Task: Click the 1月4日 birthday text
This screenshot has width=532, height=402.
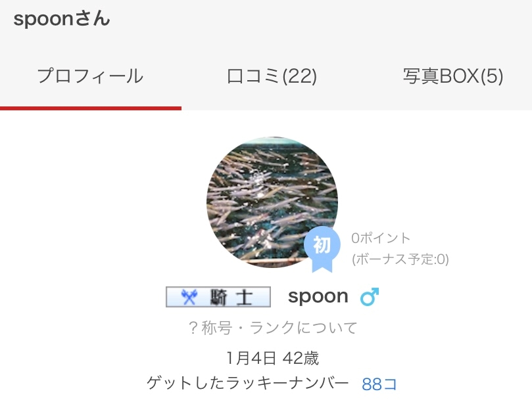Action: click(x=251, y=358)
